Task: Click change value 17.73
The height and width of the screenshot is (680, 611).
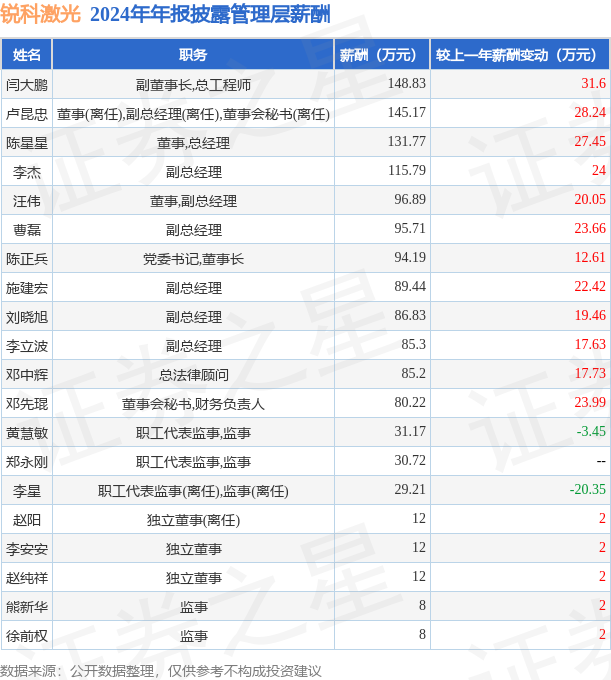Action: (x=590, y=374)
